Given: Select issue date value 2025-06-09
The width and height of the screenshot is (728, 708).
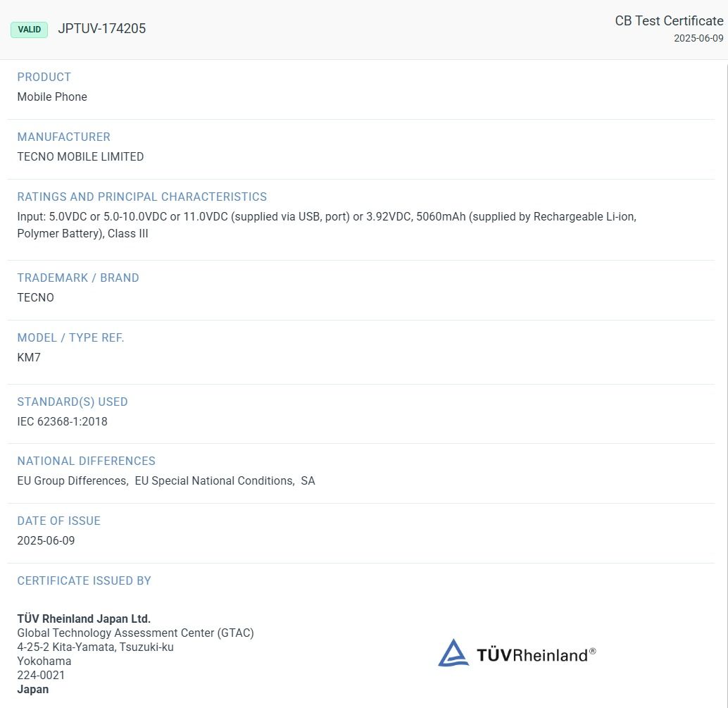Looking at the screenshot, I should [46, 541].
